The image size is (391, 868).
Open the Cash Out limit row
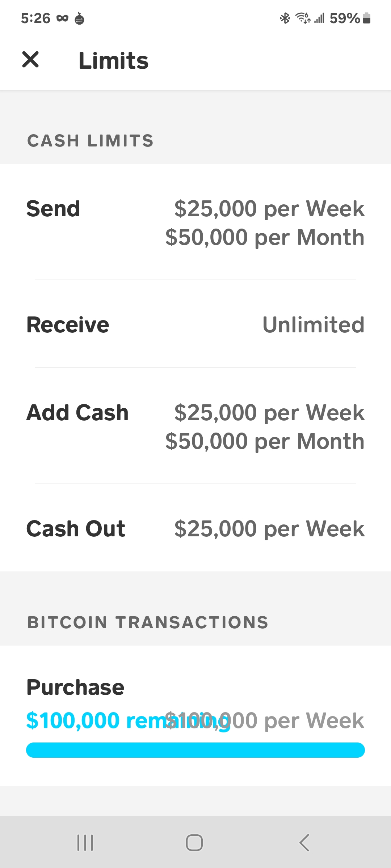[x=195, y=528]
